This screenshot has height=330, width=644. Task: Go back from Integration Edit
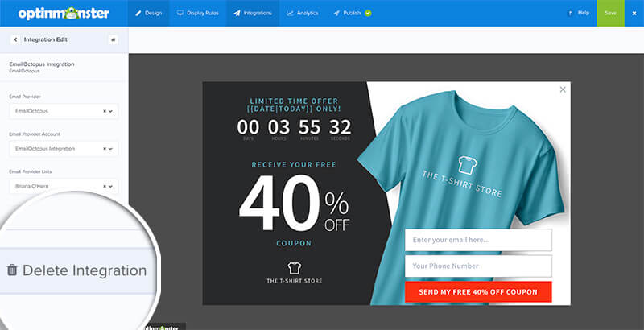click(x=15, y=39)
